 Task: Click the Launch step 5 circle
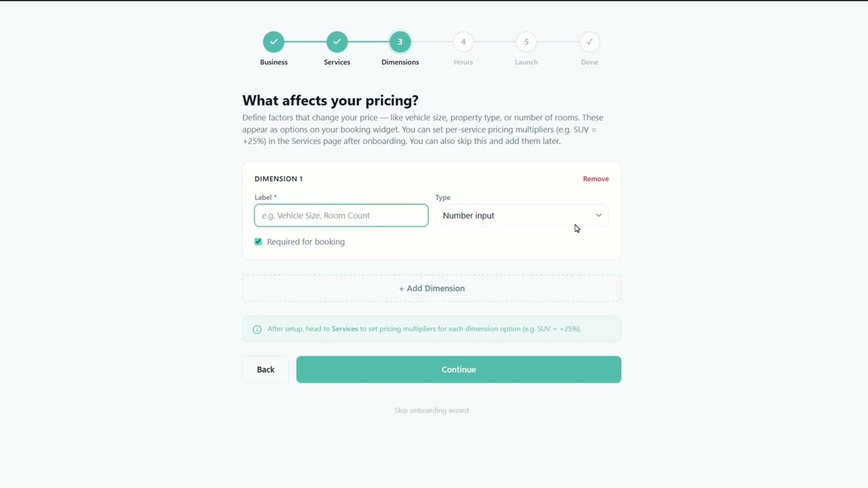pos(526,42)
